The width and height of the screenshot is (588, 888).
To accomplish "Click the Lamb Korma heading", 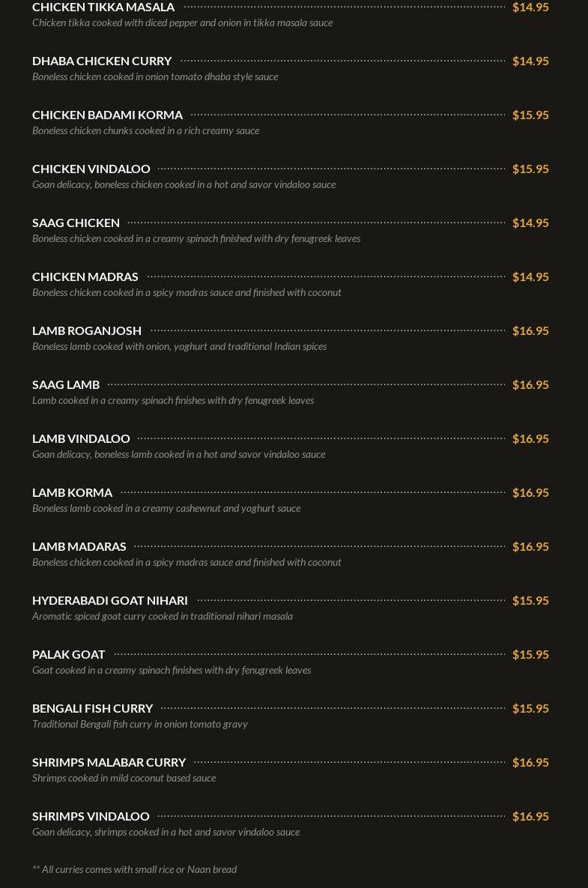I will (x=72, y=492).
